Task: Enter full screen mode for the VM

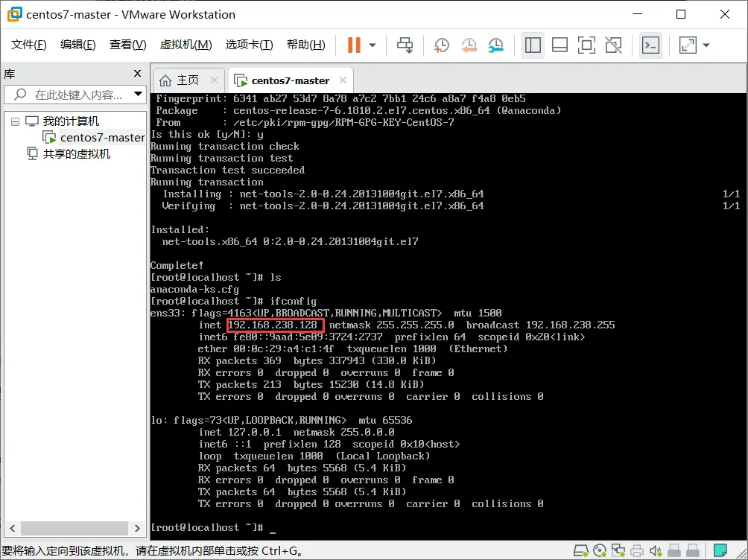Action: (586, 45)
